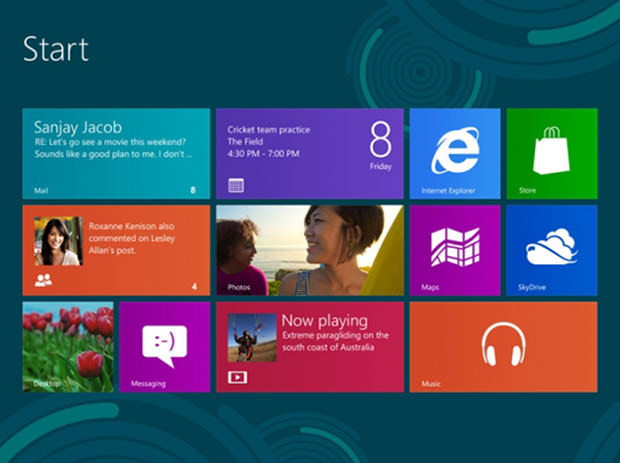Click 'Extreme paragliding' video description
Viewport: 620px width, 463px height.
coord(335,341)
